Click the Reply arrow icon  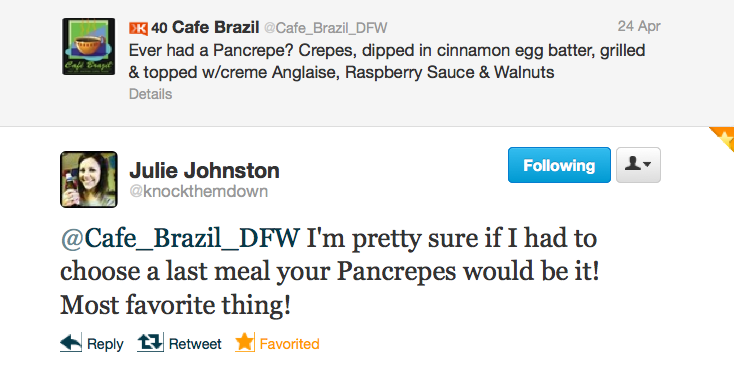coord(71,343)
